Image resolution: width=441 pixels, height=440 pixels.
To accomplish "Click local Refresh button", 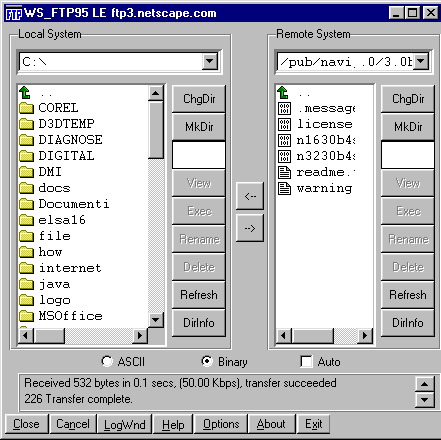I will [x=199, y=295].
